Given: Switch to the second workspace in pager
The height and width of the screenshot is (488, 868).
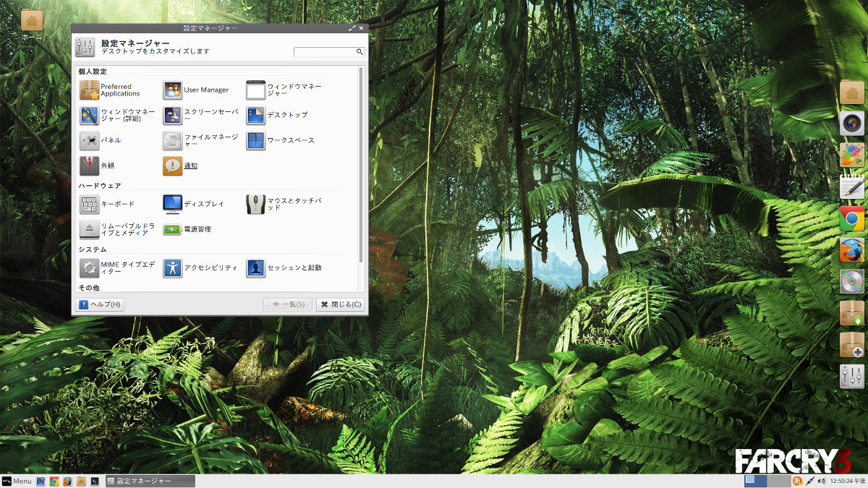Looking at the screenshot, I should pos(778,481).
